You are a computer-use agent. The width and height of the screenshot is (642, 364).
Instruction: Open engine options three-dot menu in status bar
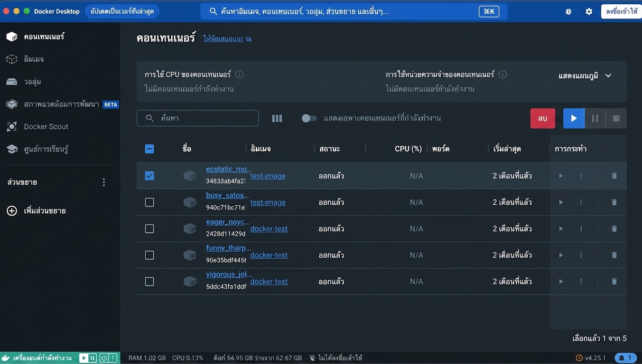[x=113, y=358]
